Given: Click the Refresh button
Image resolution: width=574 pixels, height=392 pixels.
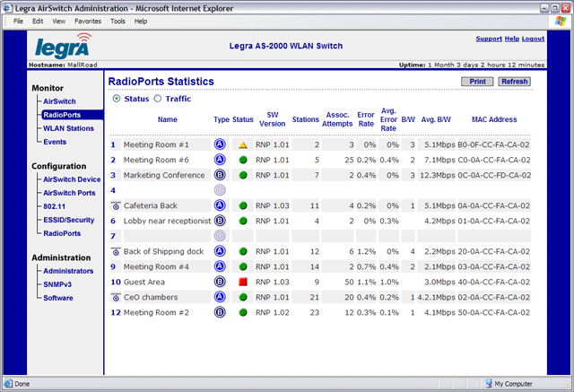Looking at the screenshot, I should point(514,82).
